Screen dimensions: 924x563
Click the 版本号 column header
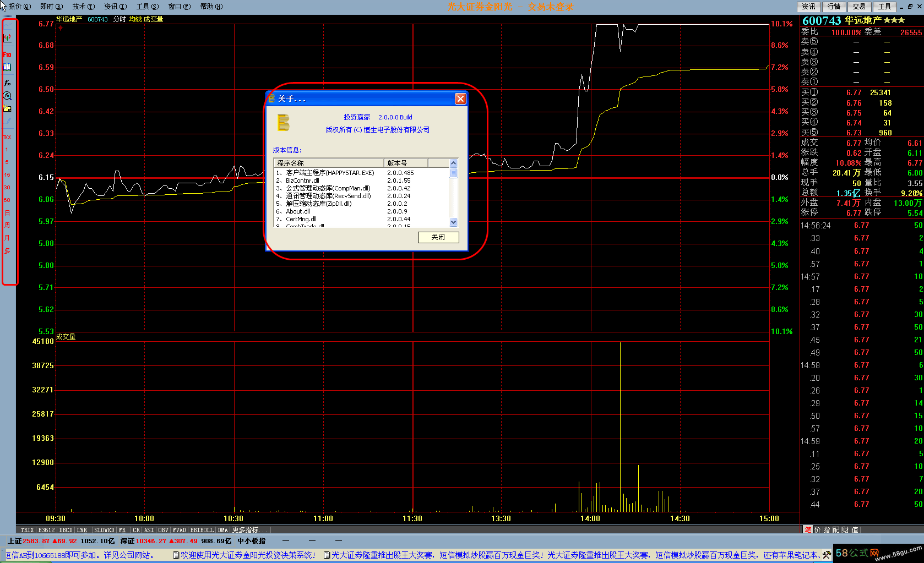406,163
